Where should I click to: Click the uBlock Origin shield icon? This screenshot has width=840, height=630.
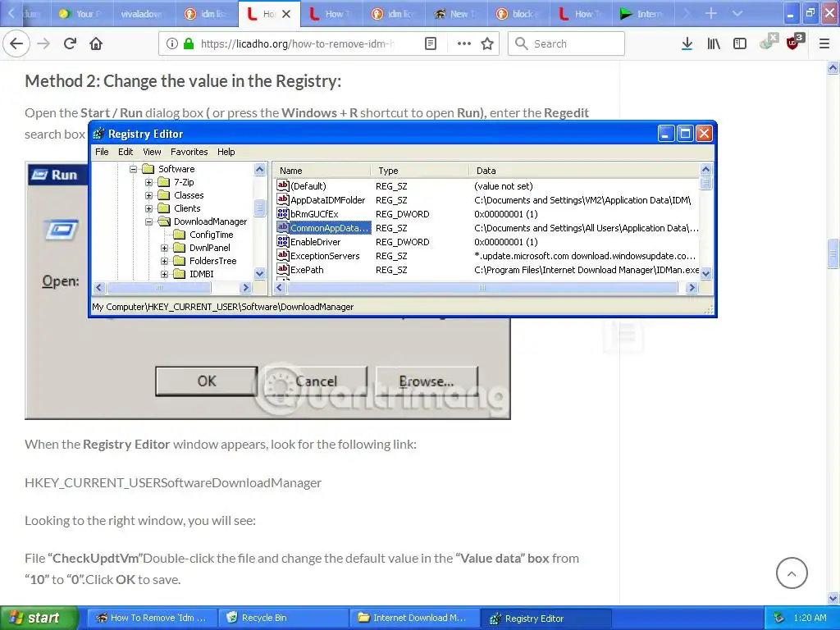coord(794,43)
